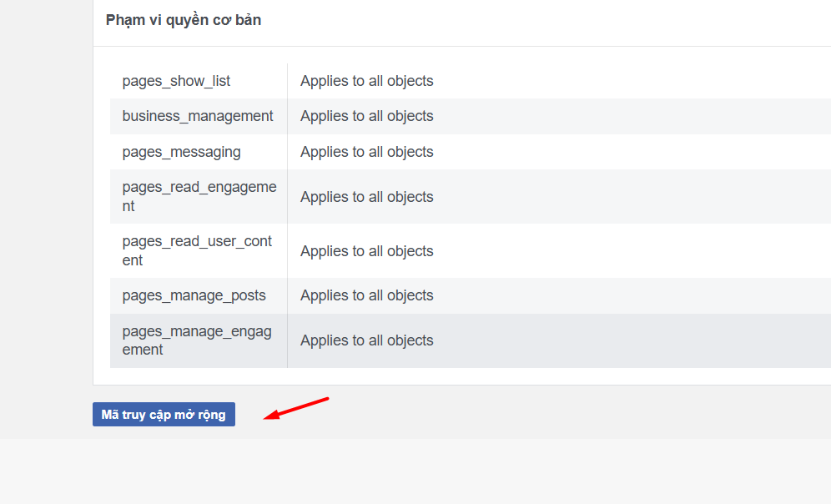Select the pages_manage_engagement permission cell
831x504 pixels.
pos(197,340)
